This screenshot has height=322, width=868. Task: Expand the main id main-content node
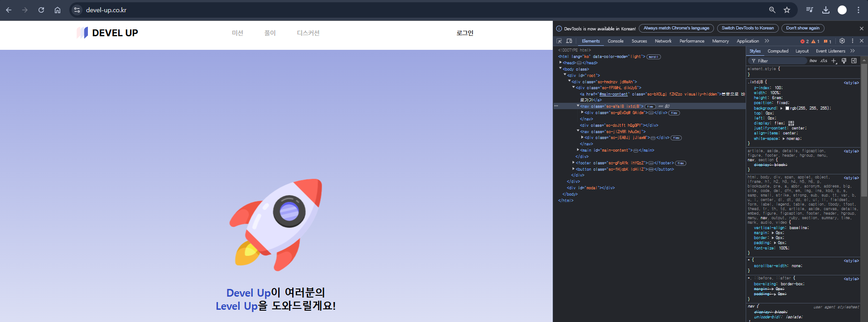[578, 150]
